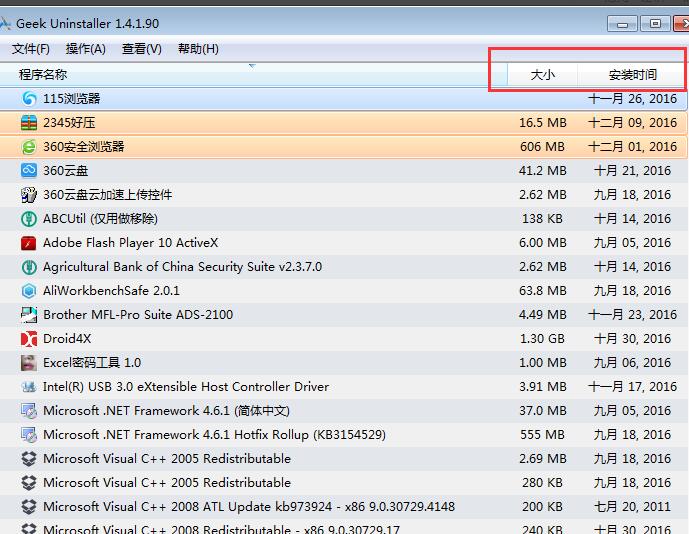
Task: Click the 360安全浏览器 green icon
Action: coord(29,147)
